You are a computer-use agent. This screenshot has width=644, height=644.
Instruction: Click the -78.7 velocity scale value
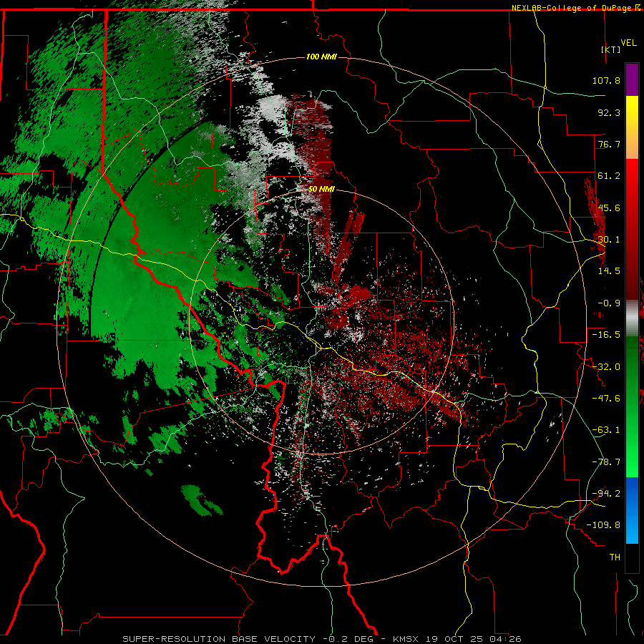[606, 462]
